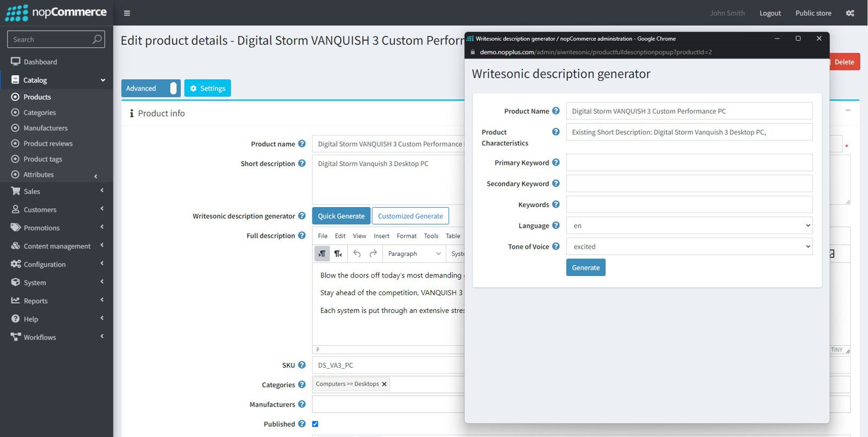The width and height of the screenshot is (868, 437).
Task: Open the Paragraph format dropdown
Action: (414, 253)
